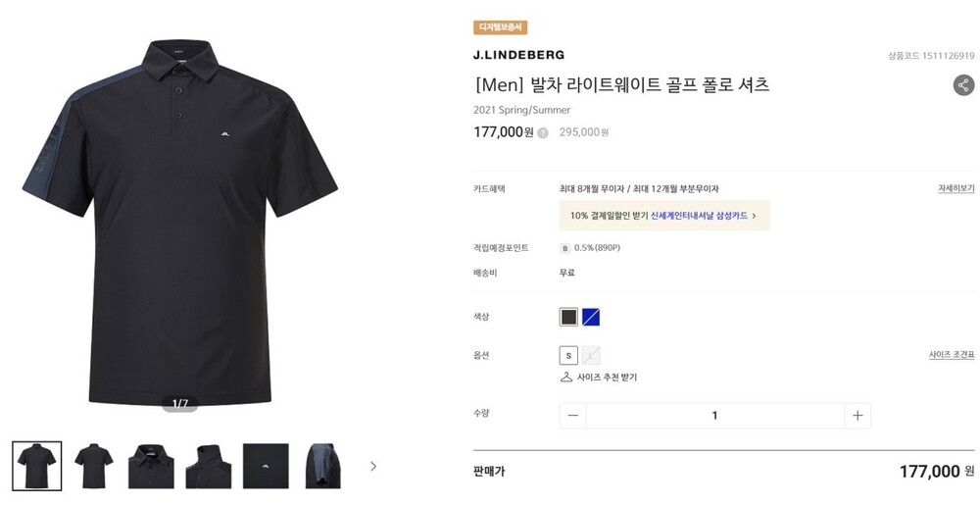Open the price help question mark icon

[x=543, y=133]
